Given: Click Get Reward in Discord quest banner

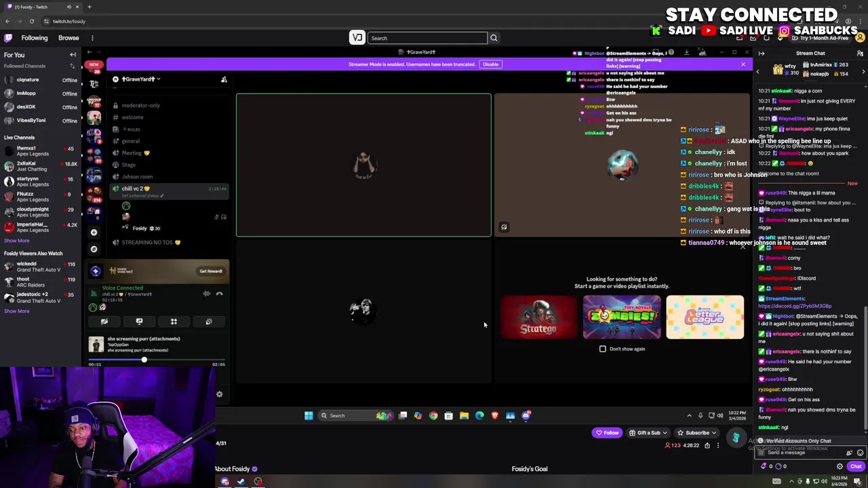Looking at the screenshot, I should (x=211, y=271).
